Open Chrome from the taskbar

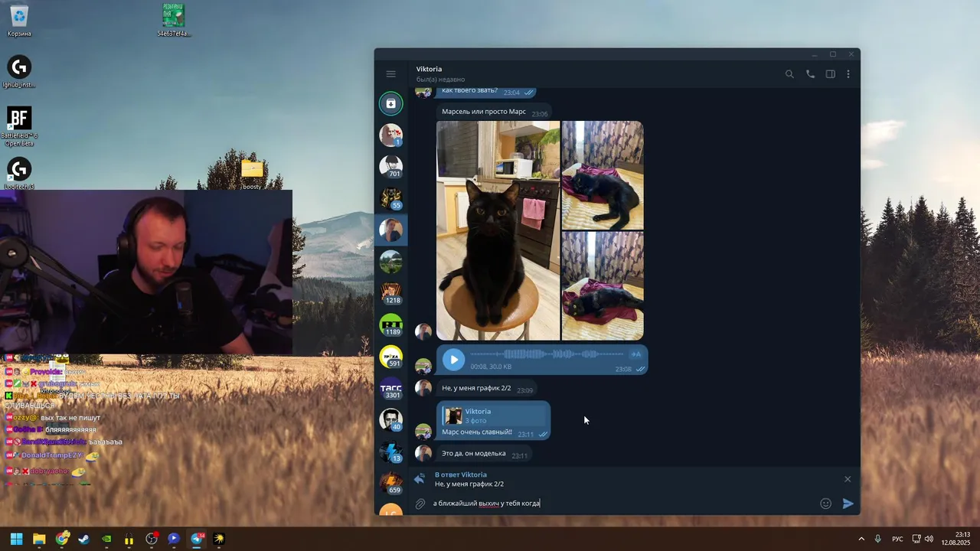[x=62, y=539]
